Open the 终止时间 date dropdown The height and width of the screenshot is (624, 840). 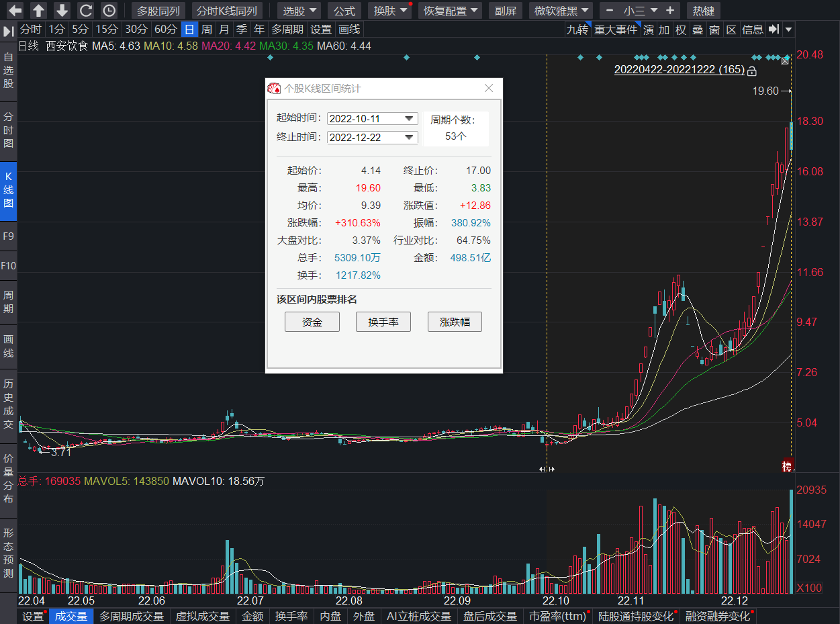point(372,137)
